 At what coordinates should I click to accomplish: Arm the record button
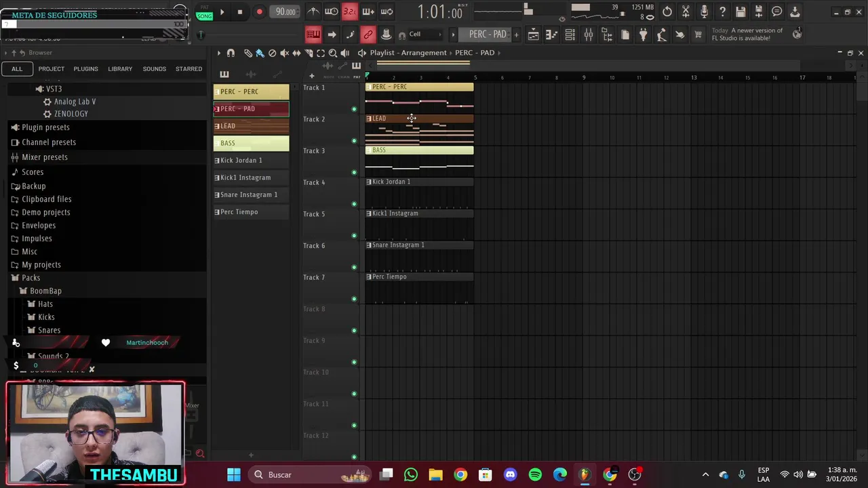[x=259, y=12]
